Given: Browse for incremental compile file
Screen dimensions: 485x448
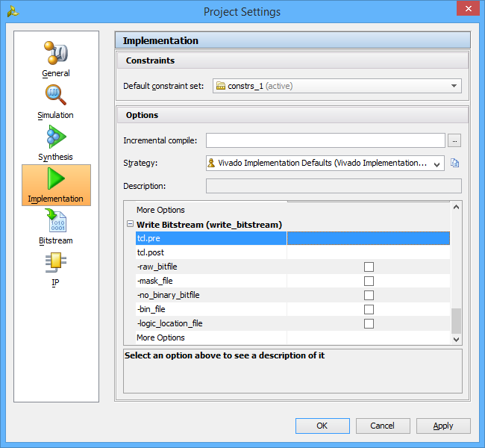Looking at the screenshot, I should pyautogui.click(x=454, y=140).
